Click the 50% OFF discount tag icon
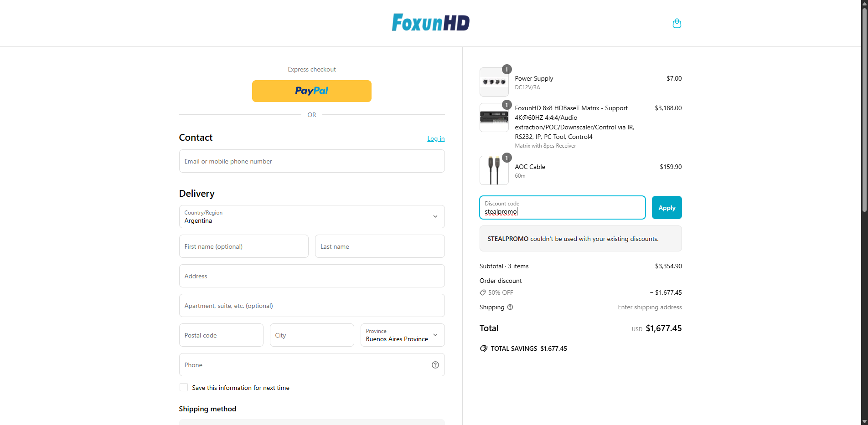 (x=483, y=292)
